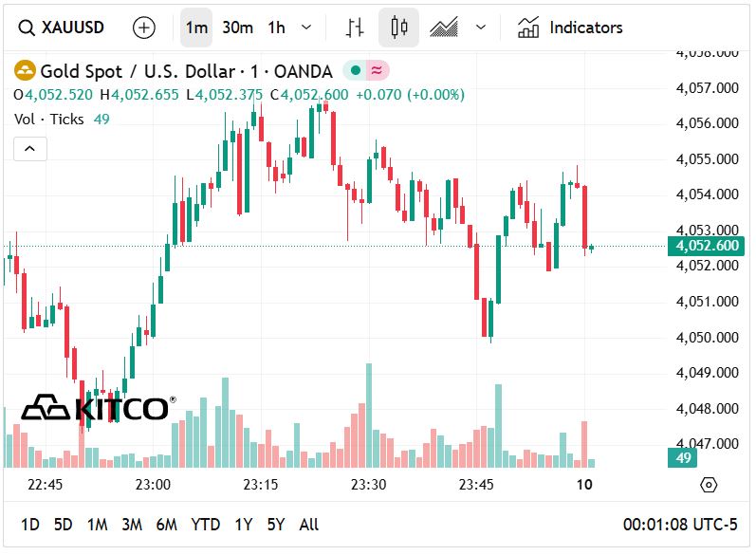
Task: Switch to the 1m interval
Action: click(196, 28)
